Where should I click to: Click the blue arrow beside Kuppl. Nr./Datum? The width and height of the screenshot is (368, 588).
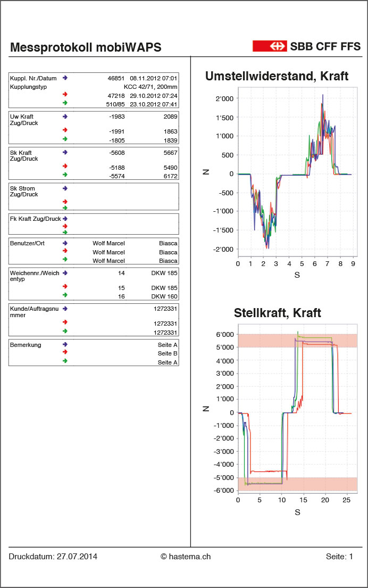coord(65,78)
